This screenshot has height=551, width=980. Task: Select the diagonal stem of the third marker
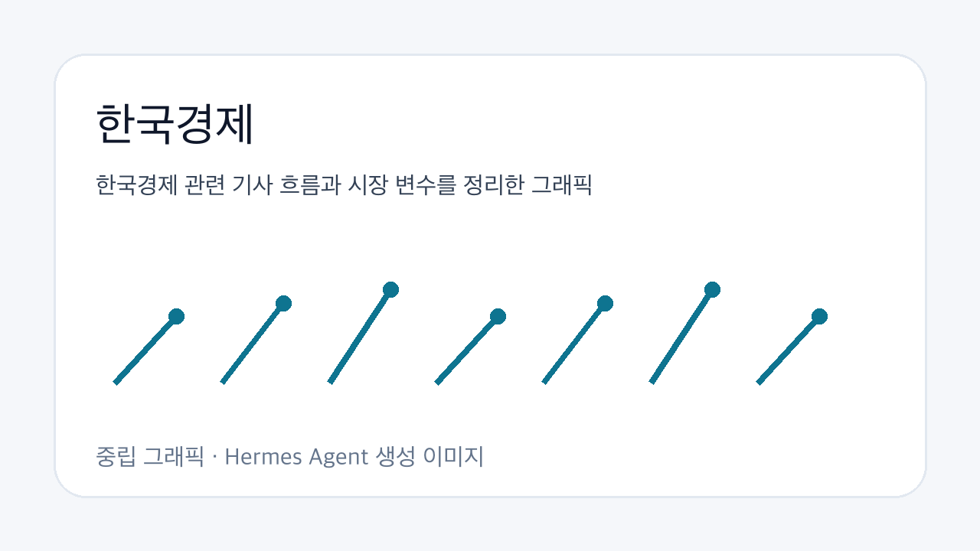[360, 336]
